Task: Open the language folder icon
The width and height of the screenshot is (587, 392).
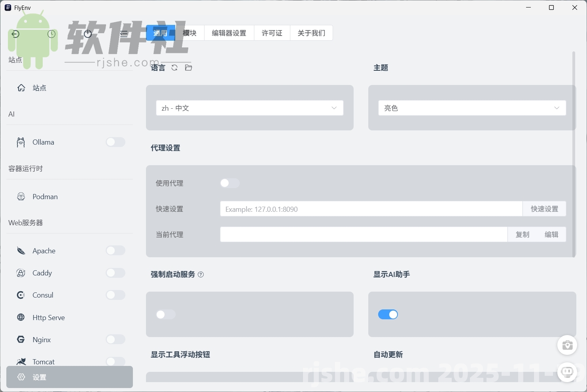Action: 188,68
